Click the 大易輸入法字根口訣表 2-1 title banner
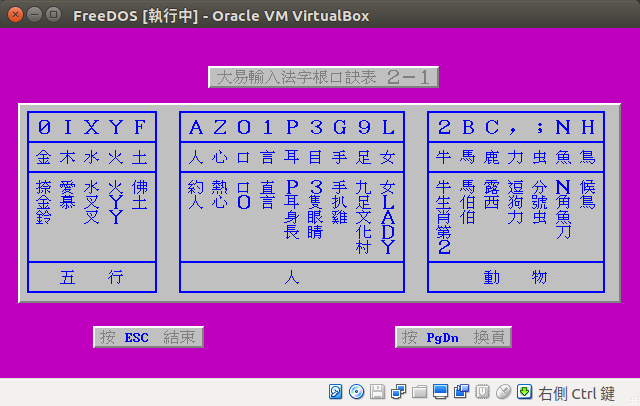640x406 pixels. click(323, 77)
